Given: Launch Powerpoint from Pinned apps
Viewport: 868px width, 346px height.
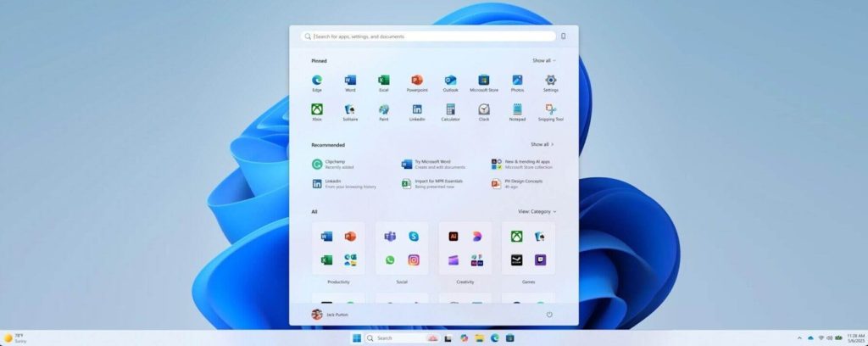Looking at the screenshot, I should [417, 82].
